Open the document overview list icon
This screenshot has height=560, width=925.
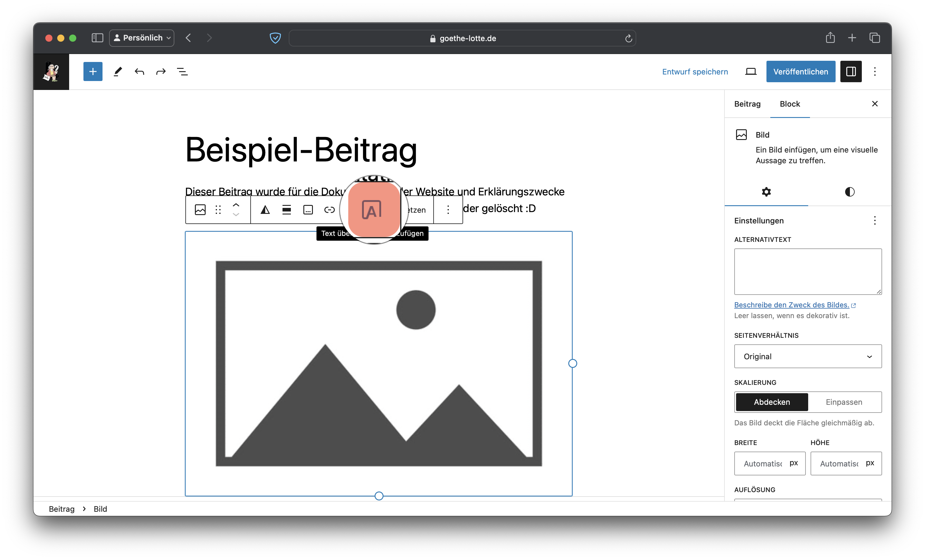point(182,71)
